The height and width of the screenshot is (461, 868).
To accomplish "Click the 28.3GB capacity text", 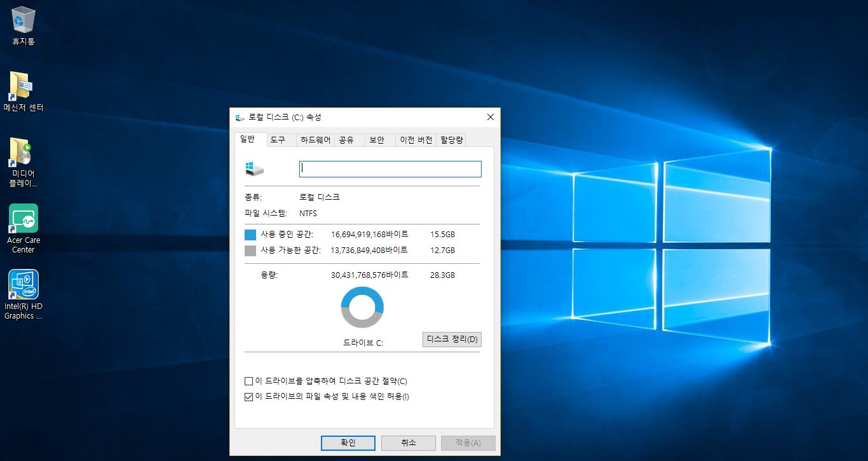I will pos(442,275).
